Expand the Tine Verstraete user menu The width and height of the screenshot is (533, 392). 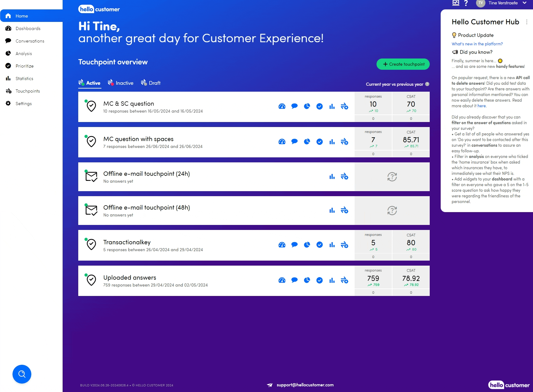525,3
